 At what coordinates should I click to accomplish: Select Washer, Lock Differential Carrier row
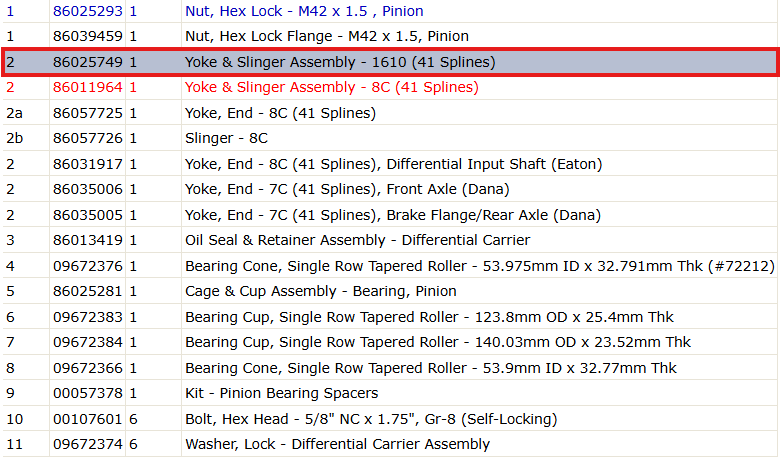pos(390,444)
